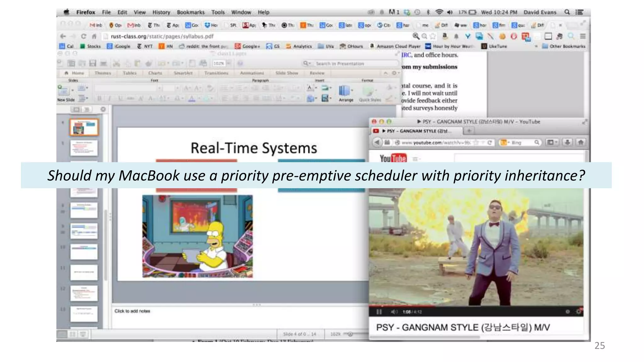Image resolution: width=644 pixels, height=362 pixels.
Task: Expand the UVa bookmarks folder
Action: (x=326, y=46)
